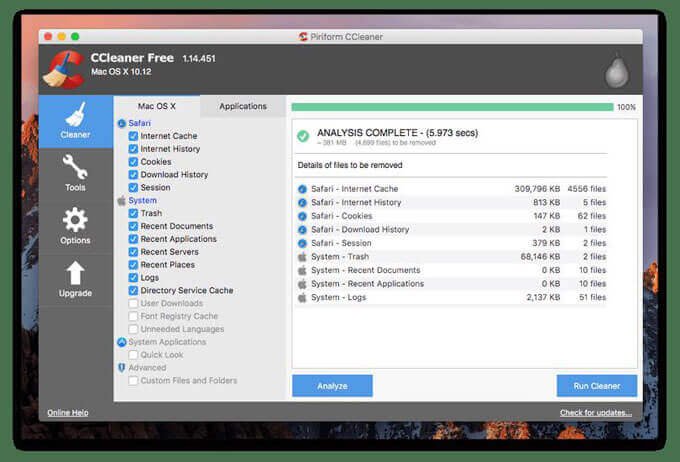Toggle Directory Service Cache checkbox
The height and width of the screenshot is (462, 680).
133,291
